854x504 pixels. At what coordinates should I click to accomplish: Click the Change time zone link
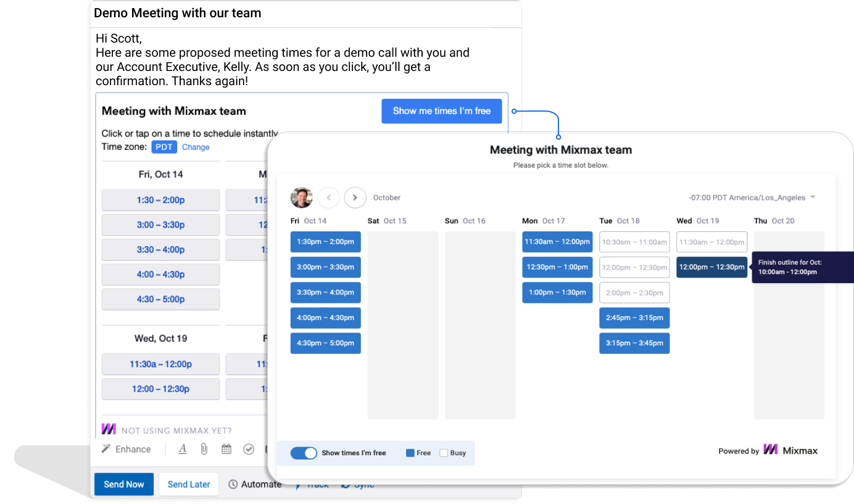click(x=196, y=147)
